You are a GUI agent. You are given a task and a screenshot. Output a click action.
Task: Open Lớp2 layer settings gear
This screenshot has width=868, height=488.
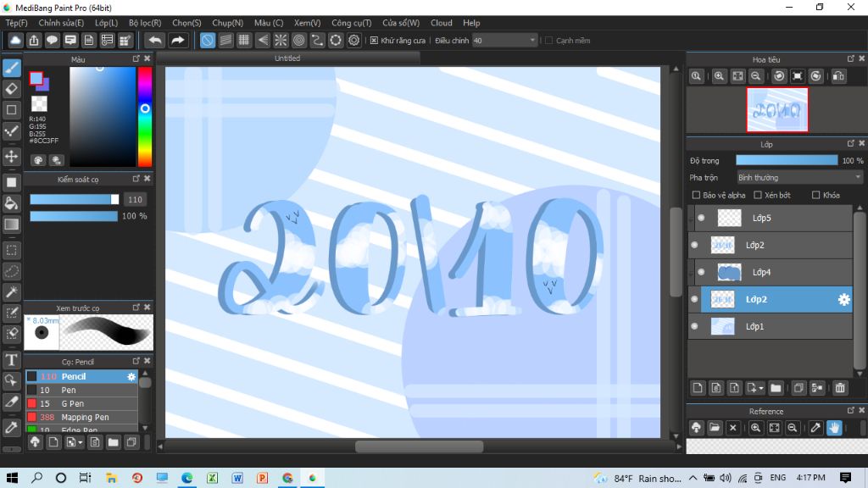[x=843, y=299]
